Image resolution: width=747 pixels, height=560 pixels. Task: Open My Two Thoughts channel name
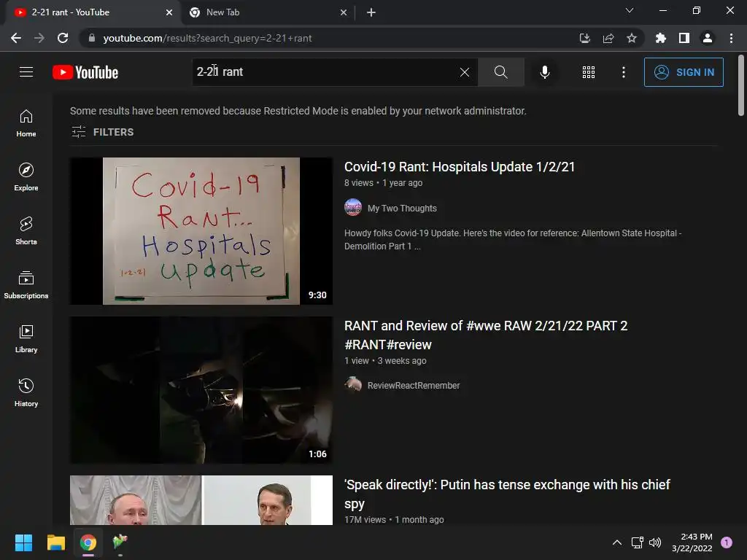click(402, 208)
